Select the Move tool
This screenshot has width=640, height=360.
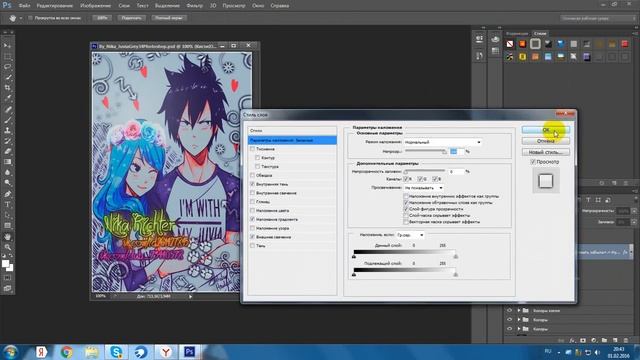click(7, 45)
